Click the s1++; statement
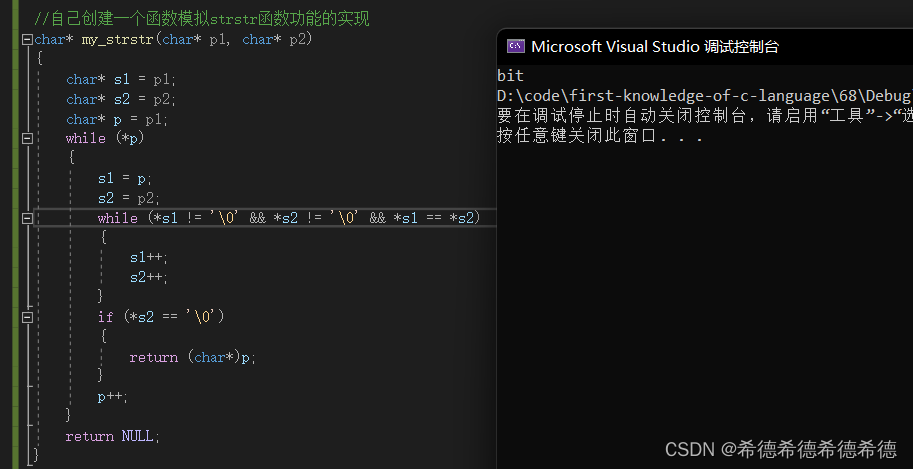 [149, 258]
